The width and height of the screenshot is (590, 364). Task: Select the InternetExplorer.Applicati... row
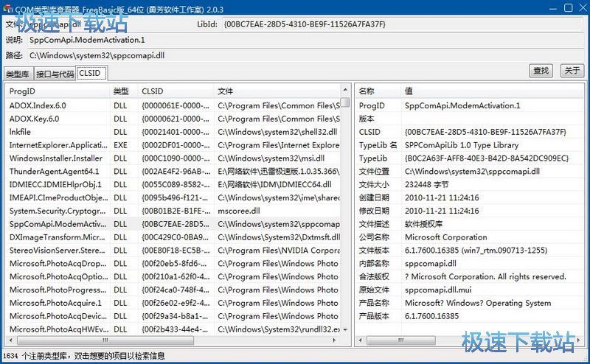point(173,145)
